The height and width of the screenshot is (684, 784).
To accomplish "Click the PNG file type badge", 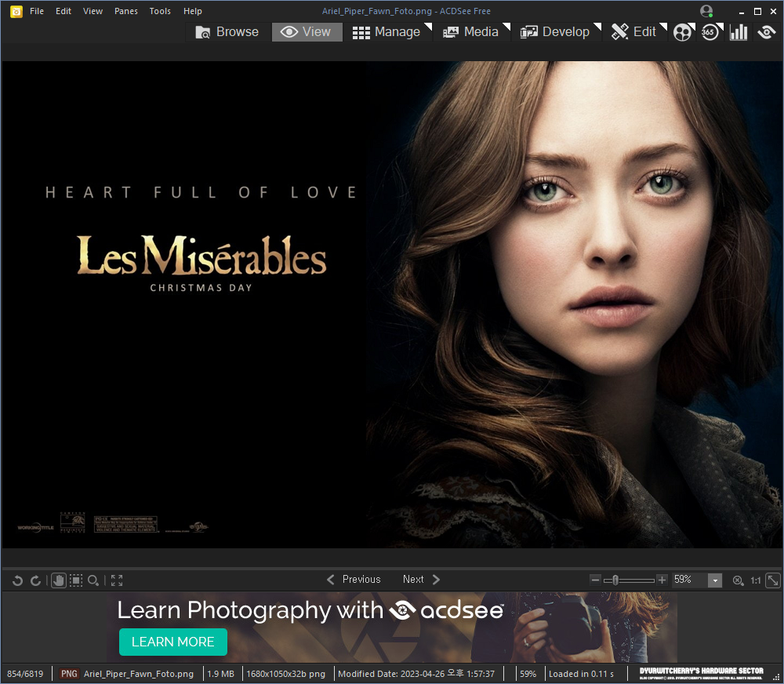I will pos(69,674).
